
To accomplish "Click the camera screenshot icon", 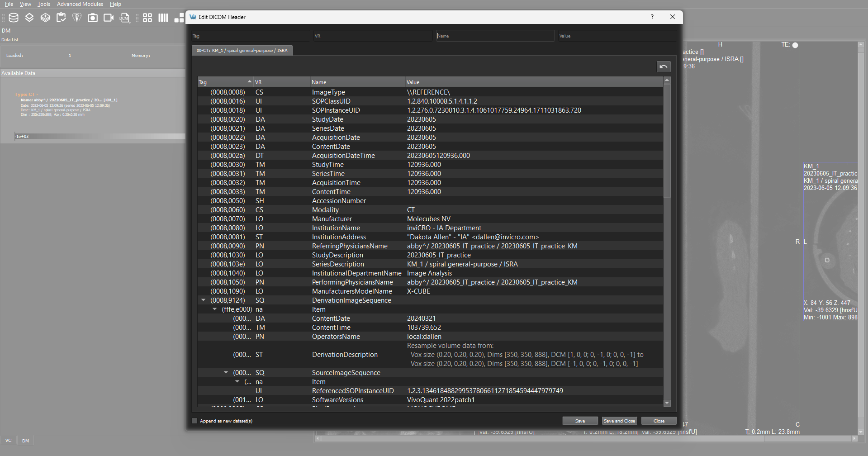I will (93, 18).
